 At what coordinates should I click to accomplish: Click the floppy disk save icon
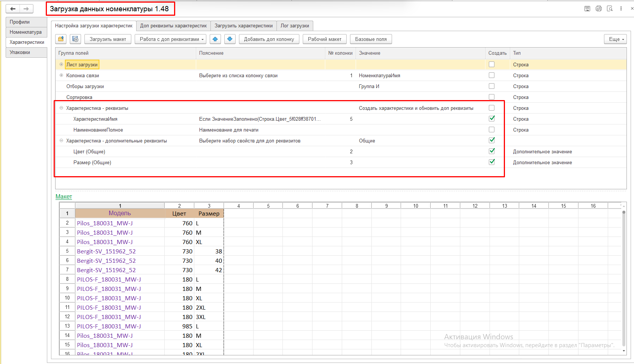point(587,9)
